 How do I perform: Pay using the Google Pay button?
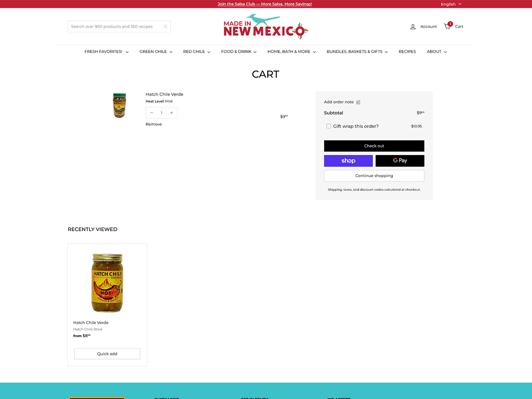[399, 161]
